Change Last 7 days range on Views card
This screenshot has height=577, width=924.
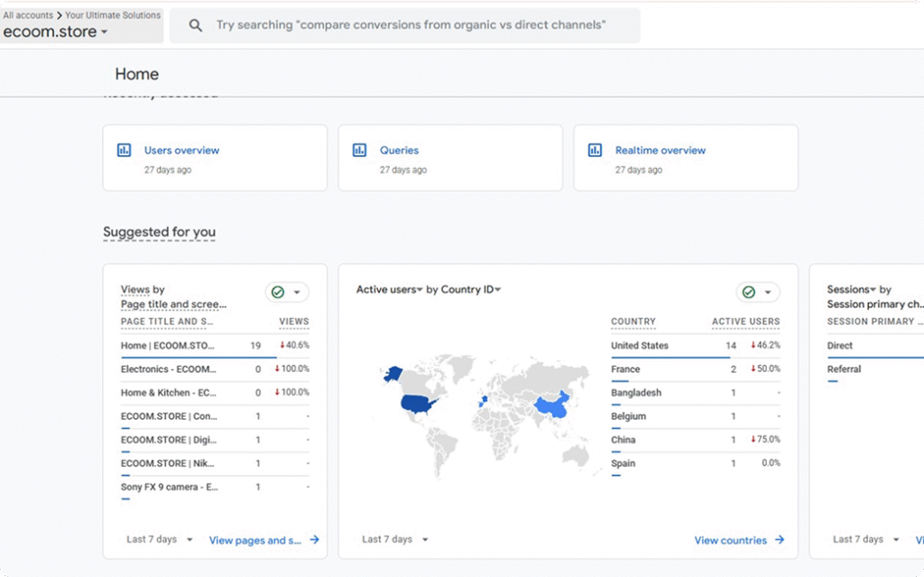click(x=160, y=539)
